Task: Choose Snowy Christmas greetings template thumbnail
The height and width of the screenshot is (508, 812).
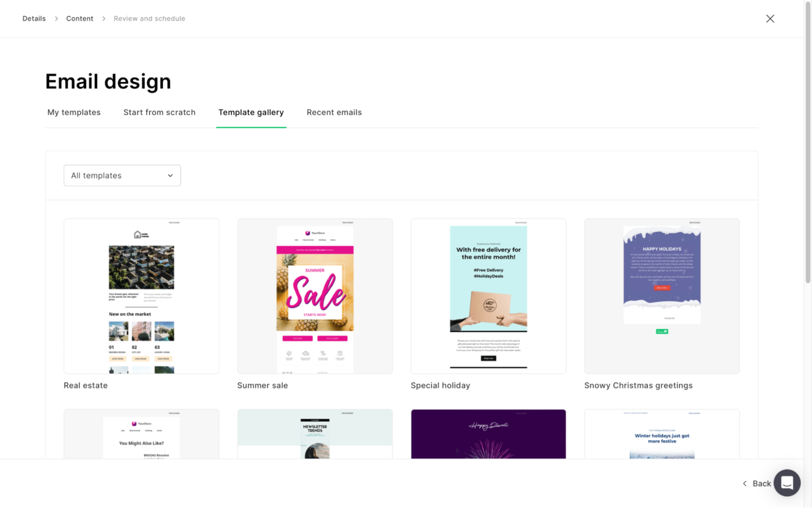Action: click(661, 296)
